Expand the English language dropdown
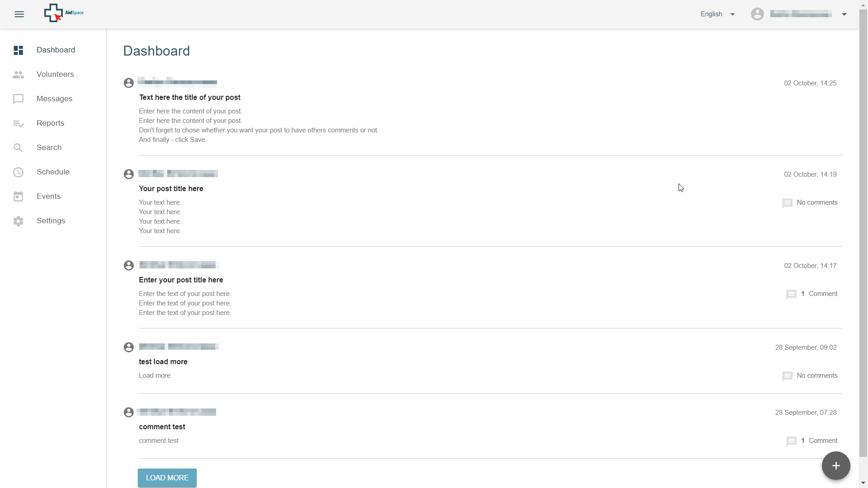Screen dimensions: 868x488 717,14
